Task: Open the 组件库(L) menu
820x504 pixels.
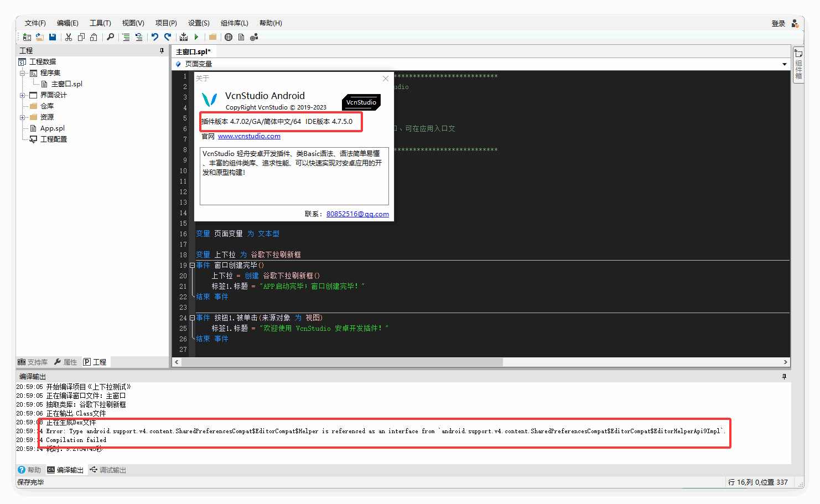Action: (x=234, y=23)
